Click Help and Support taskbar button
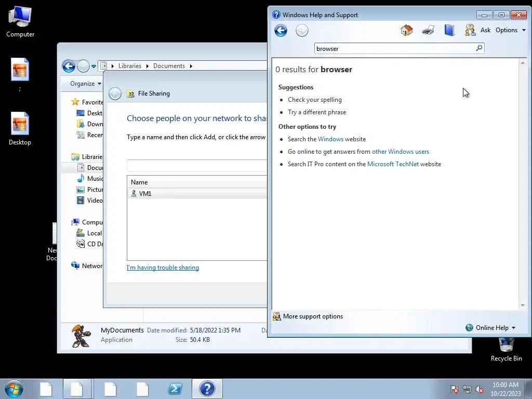This screenshot has width=532, height=399. pos(207,389)
